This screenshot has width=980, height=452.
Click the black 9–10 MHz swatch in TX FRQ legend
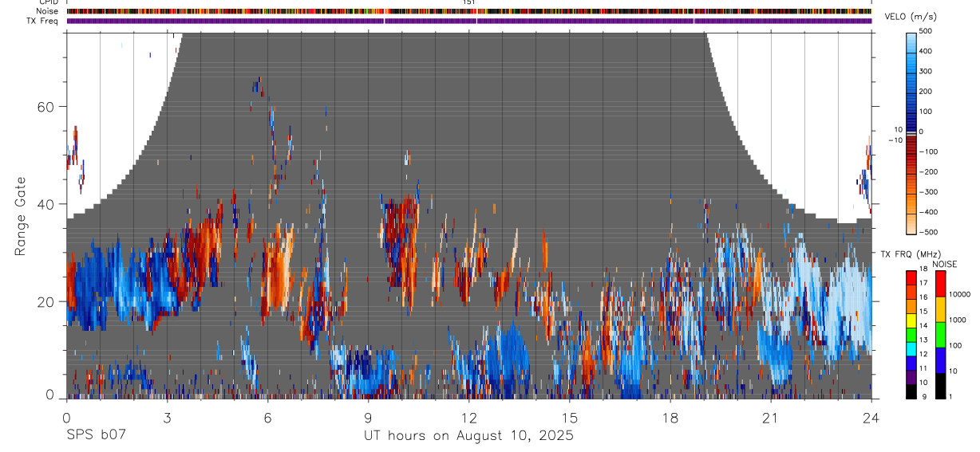[x=912, y=391]
